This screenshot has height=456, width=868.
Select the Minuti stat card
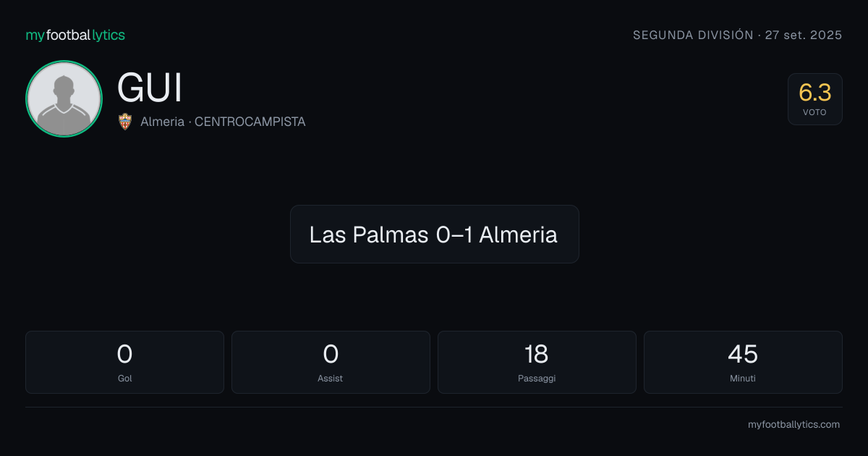click(x=743, y=362)
